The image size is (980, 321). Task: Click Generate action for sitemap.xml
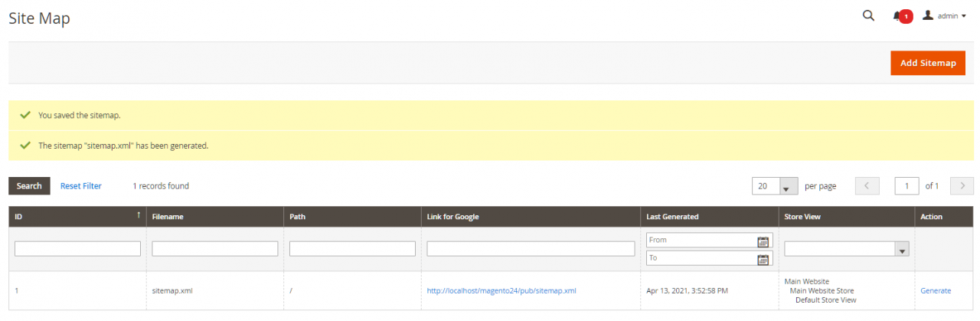coord(935,291)
